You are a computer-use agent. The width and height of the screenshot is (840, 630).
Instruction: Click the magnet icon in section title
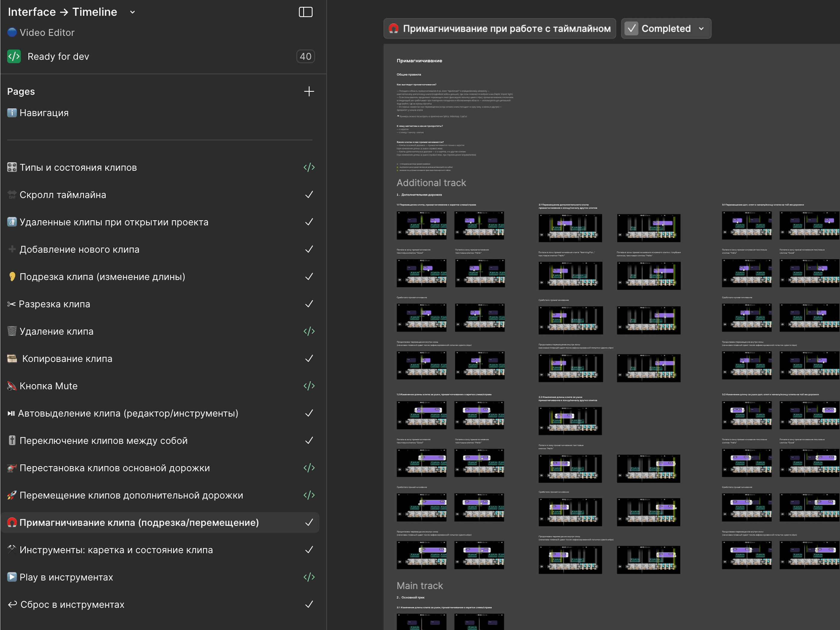click(394, 29)
